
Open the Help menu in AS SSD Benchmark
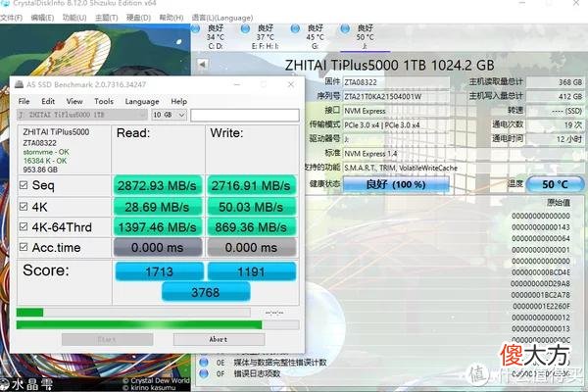179,101
